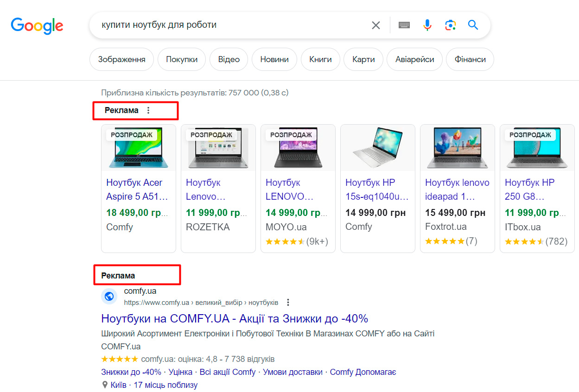
Task: Open Foxtrot lenovo ideapad laptop thumbnail
Action: (x=458, y=148)
